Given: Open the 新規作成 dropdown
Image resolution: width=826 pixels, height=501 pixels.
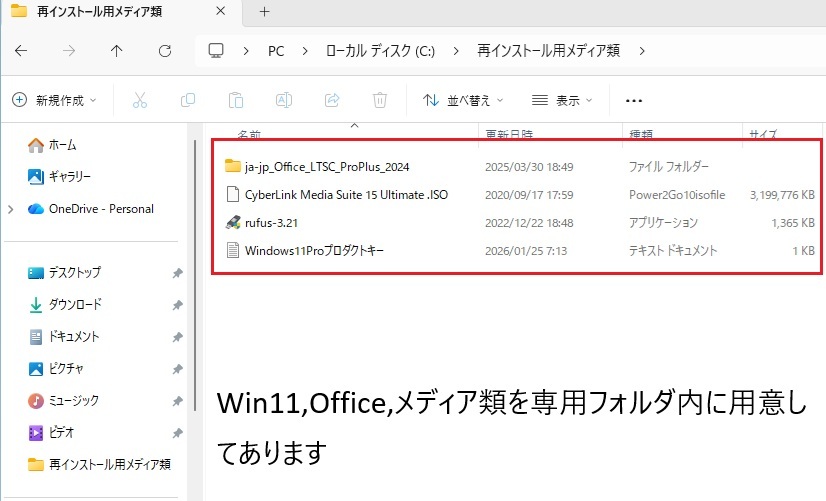Looking at the screenshot, I should [x=54, y=100].
